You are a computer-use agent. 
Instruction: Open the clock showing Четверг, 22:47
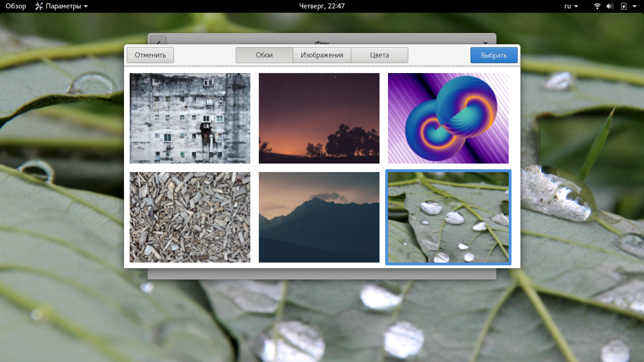pos(322,6)
